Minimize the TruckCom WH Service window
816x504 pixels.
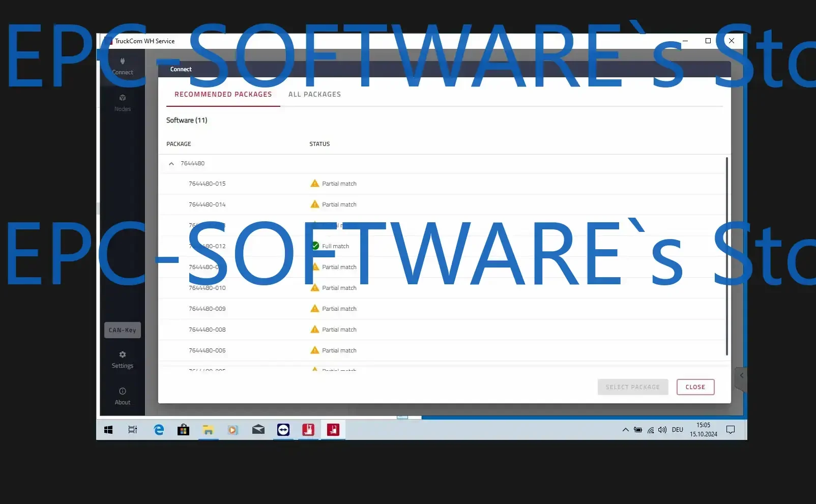[685, 41]
